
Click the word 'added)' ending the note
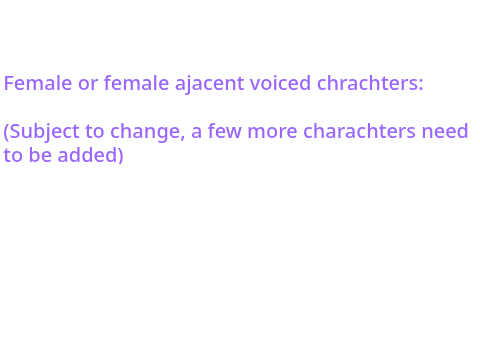point(90,156)
